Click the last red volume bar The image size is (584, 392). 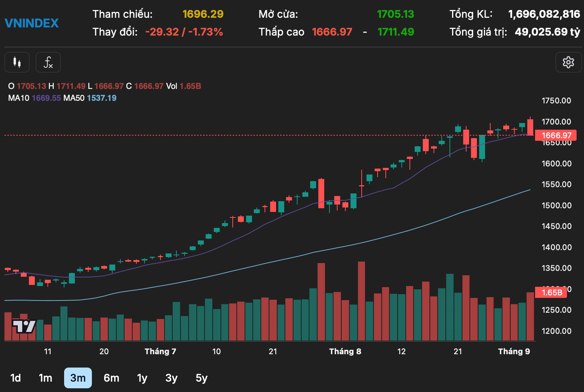coord(530,317)
